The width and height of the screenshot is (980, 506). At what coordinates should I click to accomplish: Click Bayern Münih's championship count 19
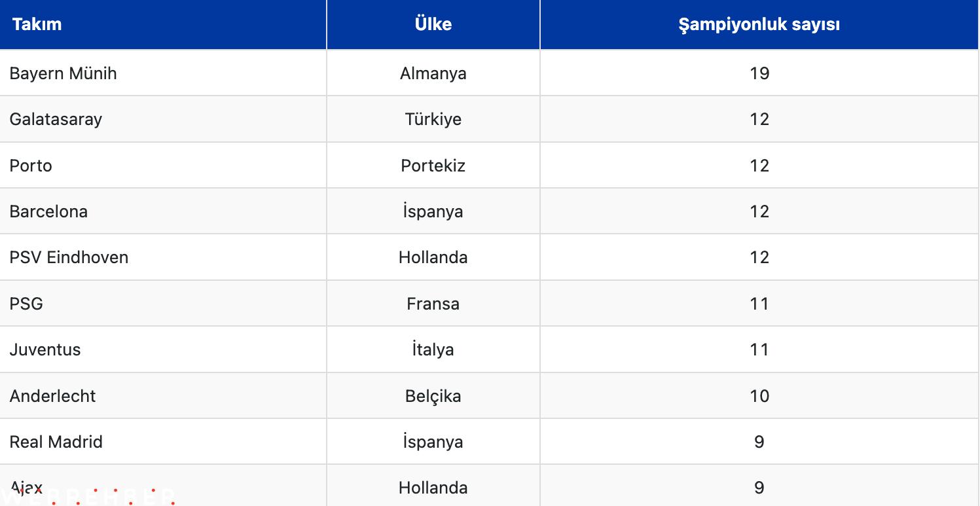[x=759, y=73]
